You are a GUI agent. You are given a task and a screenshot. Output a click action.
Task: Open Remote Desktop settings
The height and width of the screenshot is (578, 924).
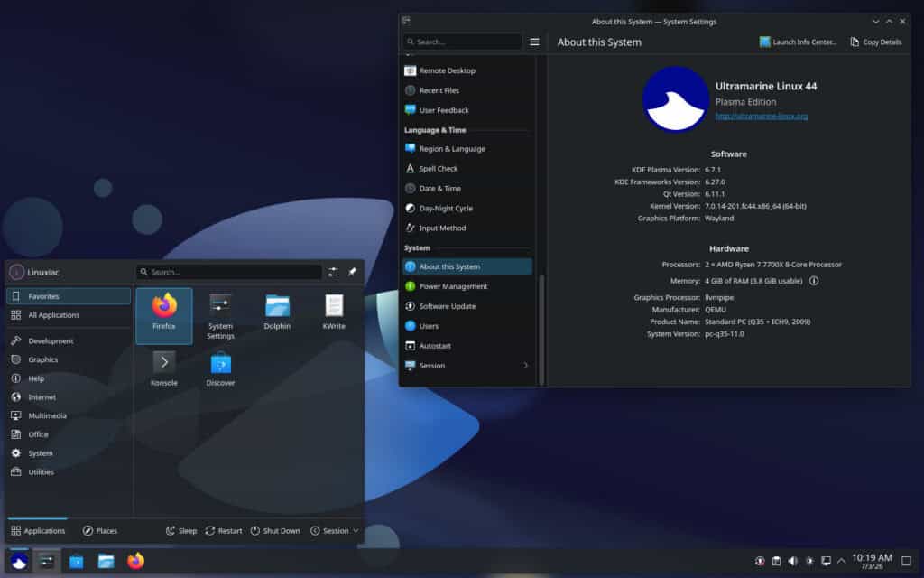[468, 70]
